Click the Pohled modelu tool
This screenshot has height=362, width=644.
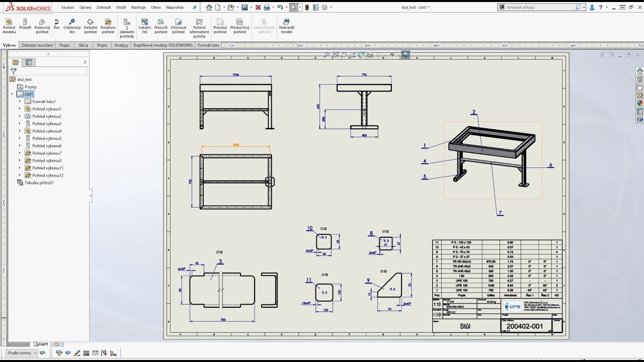9,26
